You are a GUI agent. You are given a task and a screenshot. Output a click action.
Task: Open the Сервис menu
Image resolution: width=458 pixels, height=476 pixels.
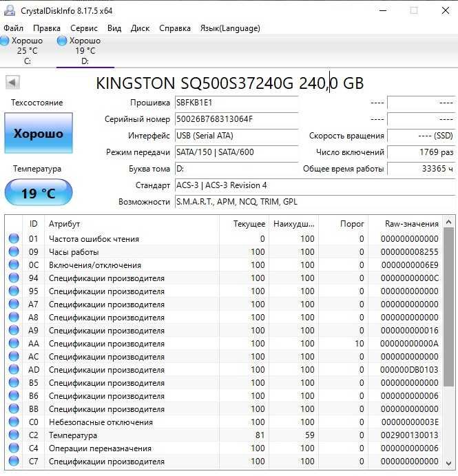(x=84, y=28)
